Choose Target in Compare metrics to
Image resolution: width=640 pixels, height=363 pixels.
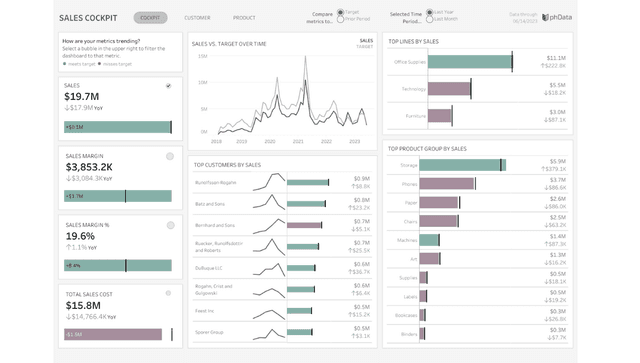(x=340, y=12)
